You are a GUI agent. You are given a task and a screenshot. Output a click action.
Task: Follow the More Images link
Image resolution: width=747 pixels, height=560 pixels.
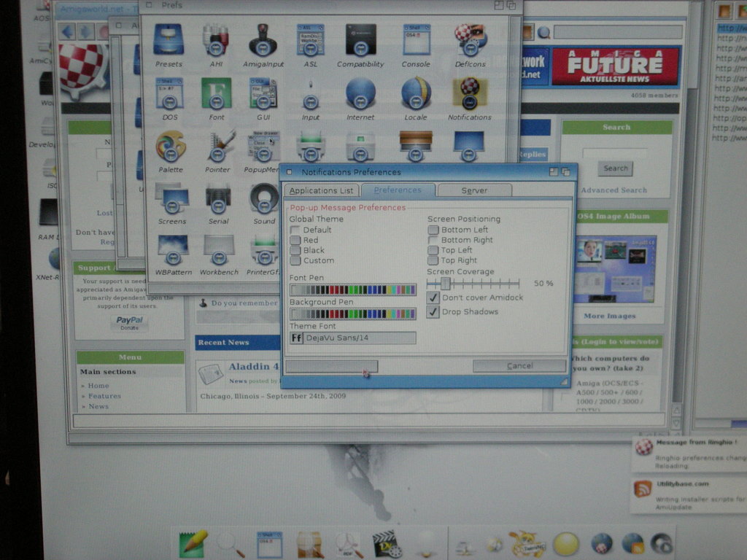pos(610,316)
